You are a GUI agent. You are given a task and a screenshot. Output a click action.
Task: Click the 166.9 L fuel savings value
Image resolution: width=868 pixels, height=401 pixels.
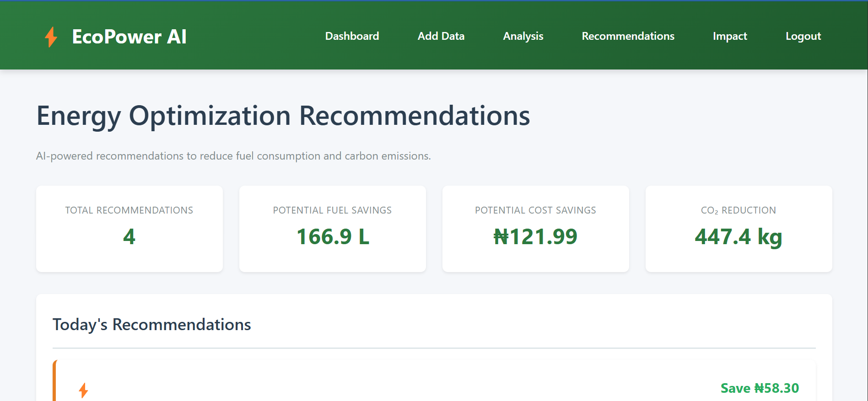(x=333, y=237)
